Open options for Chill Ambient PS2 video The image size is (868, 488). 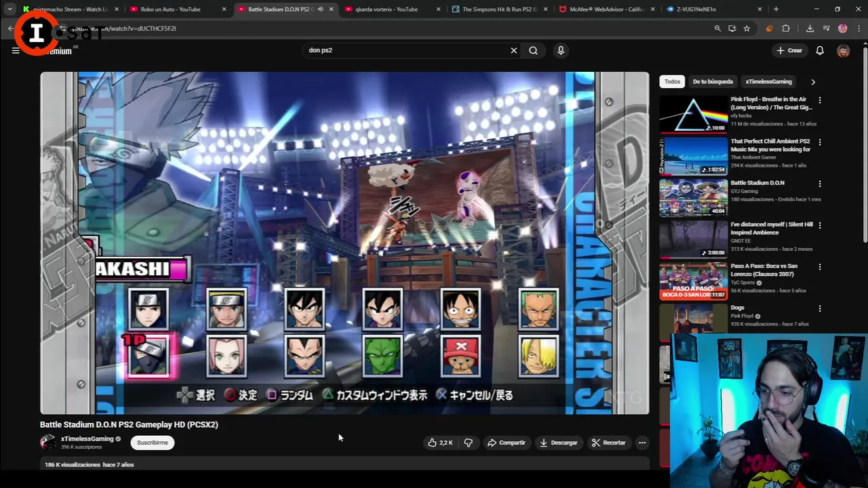tap(819, 142)
